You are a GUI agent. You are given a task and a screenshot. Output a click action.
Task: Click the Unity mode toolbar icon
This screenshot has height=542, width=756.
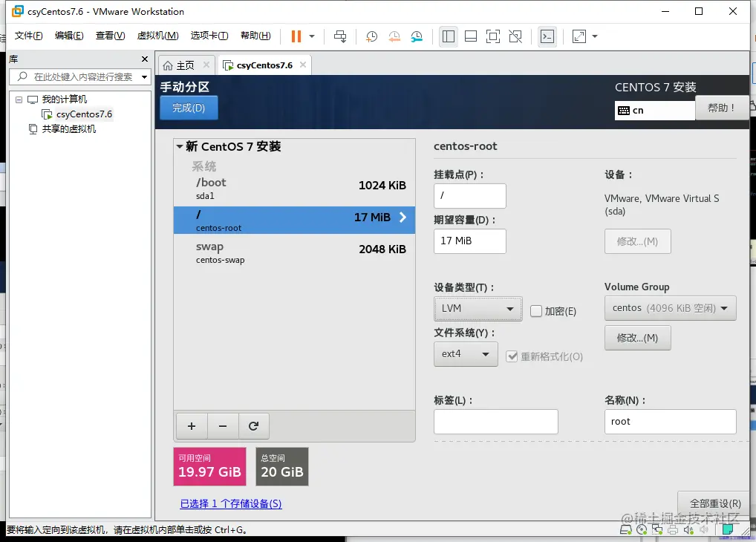(515, 36)
